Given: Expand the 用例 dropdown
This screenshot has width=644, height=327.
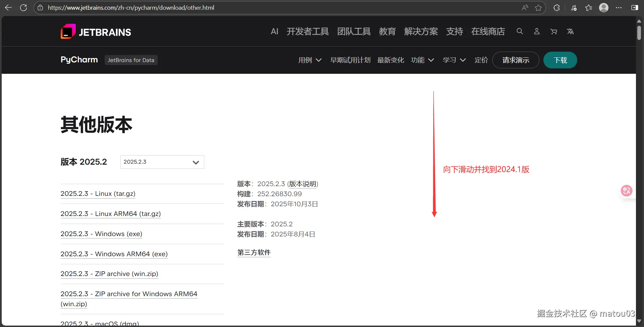Looking at the screenshot, I should pyautogui.click(x=310, y=60).
